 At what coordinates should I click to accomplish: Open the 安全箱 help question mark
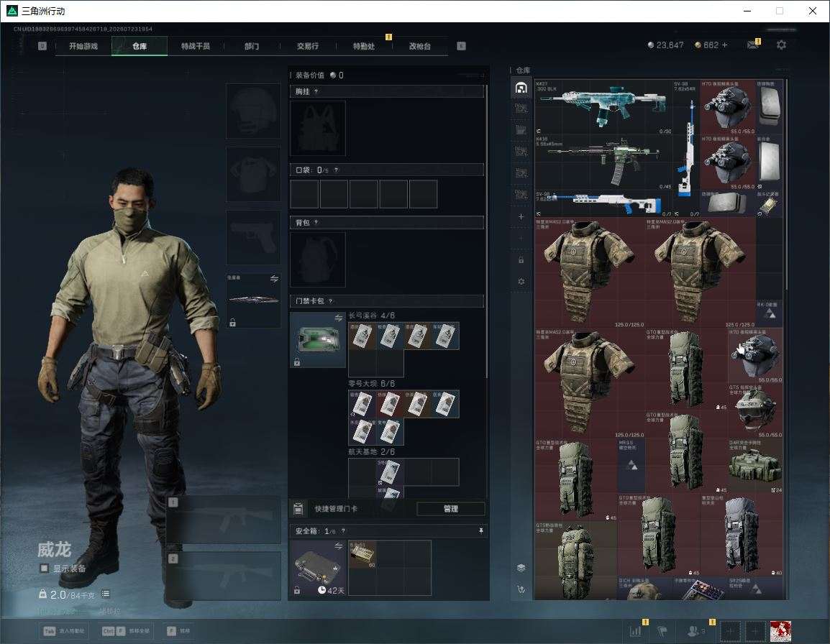coord(343,530)
